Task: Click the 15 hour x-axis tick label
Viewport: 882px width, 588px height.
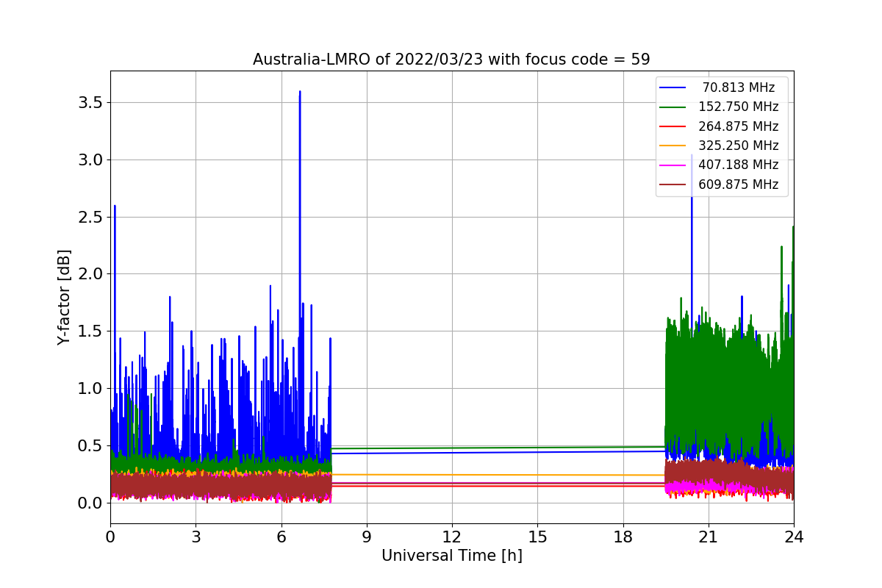Action: pyautogui.click(x=537, y=537)
